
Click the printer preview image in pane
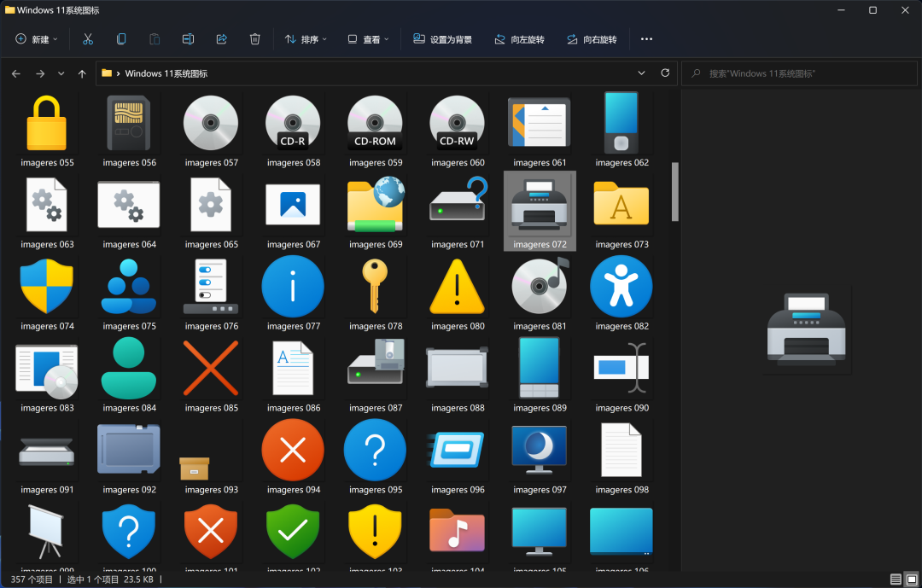[x=806, y=329]
